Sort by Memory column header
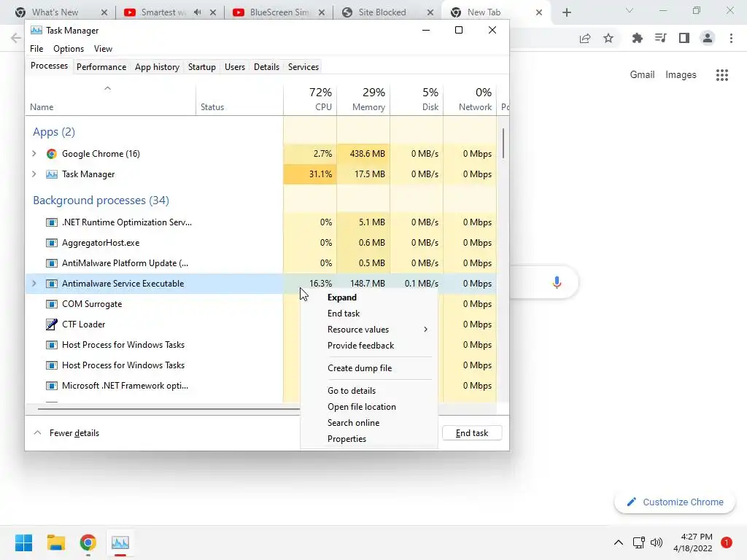The image size is (747, 560). pyautogui.click(x=363, y=99)
